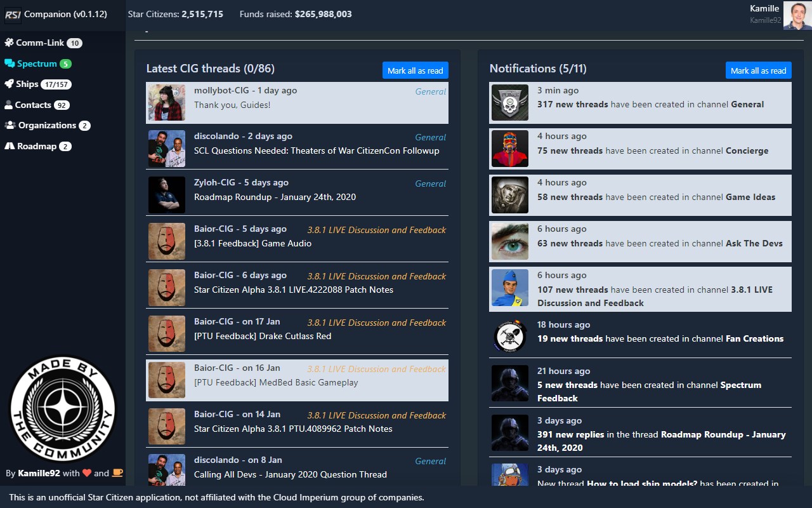Mark all CIG threads as read
Viewport: 812px width, 508px height.
[416, 70]
